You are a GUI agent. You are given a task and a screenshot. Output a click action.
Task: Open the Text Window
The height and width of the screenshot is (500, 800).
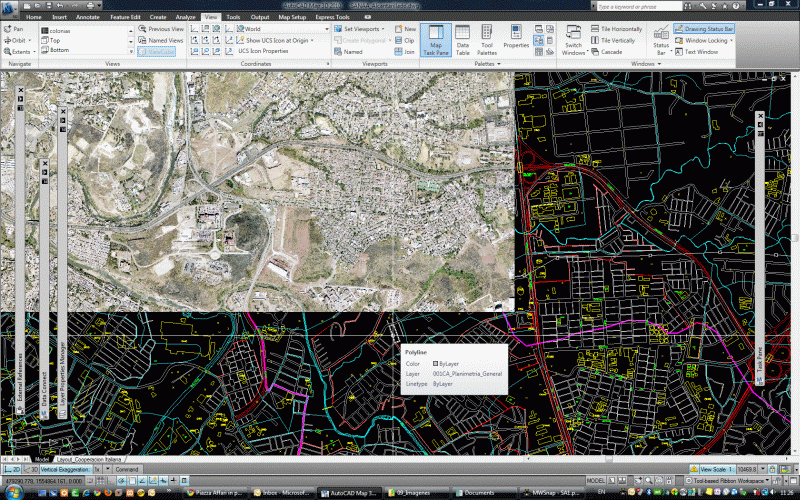pos(696,52)
